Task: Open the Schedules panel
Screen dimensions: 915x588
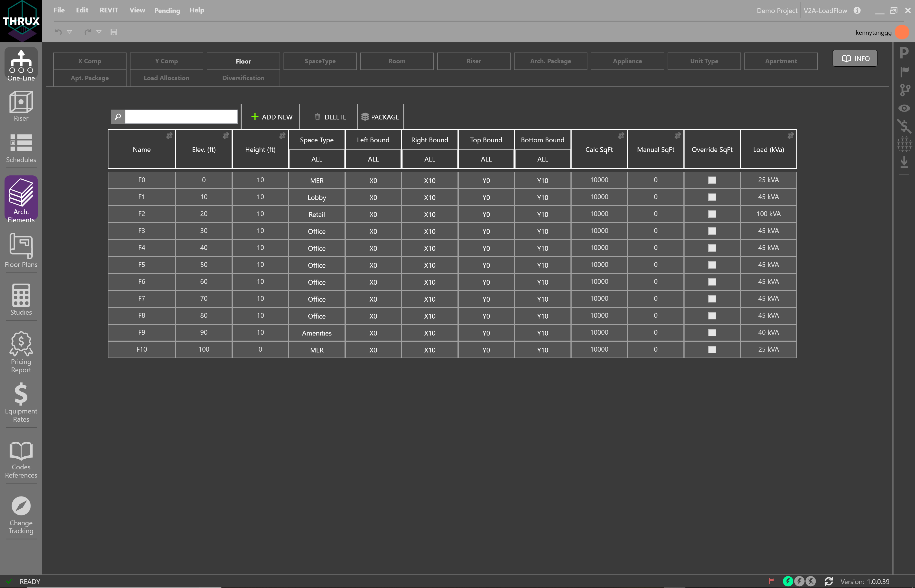Action: [x=21, y=148]
